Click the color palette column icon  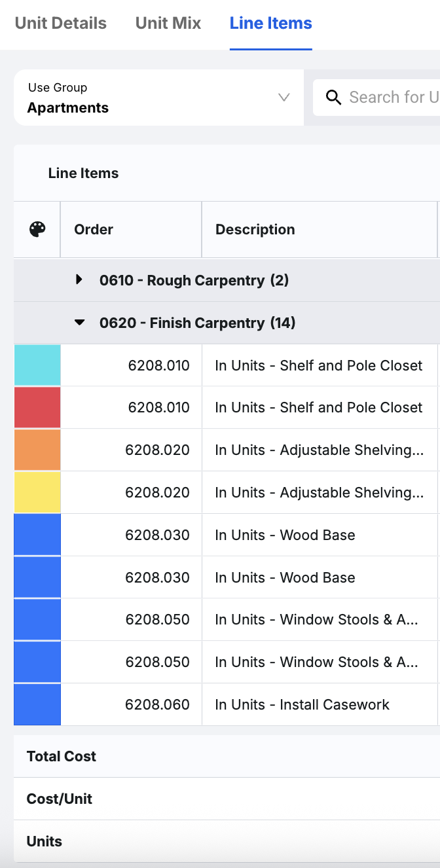point(37,229)
